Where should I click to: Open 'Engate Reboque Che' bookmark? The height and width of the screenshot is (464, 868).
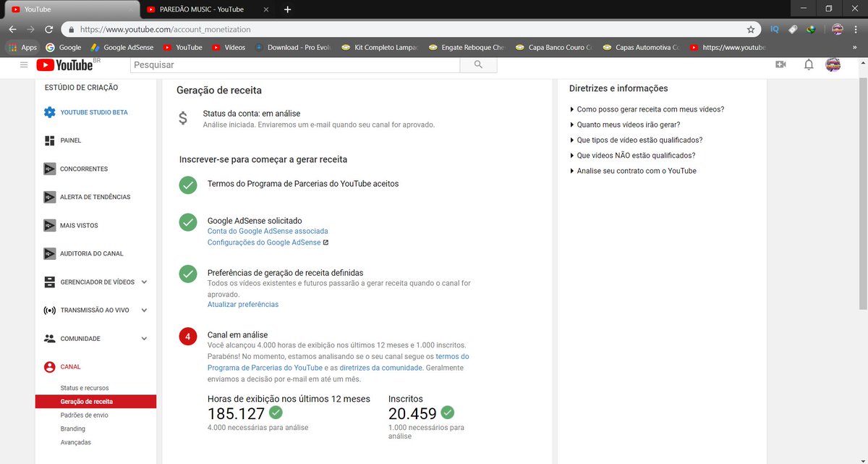click(x=467, y=47)
